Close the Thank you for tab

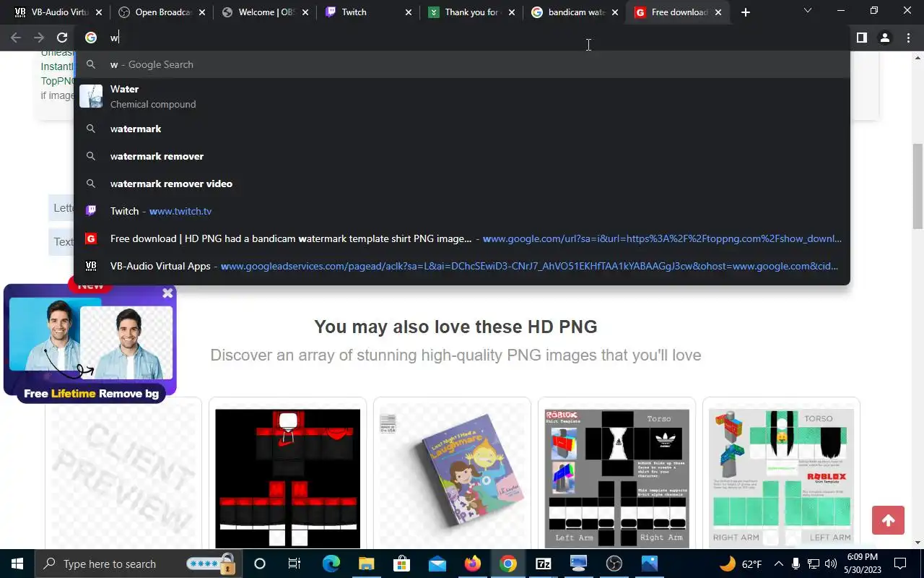click(512, 12)
